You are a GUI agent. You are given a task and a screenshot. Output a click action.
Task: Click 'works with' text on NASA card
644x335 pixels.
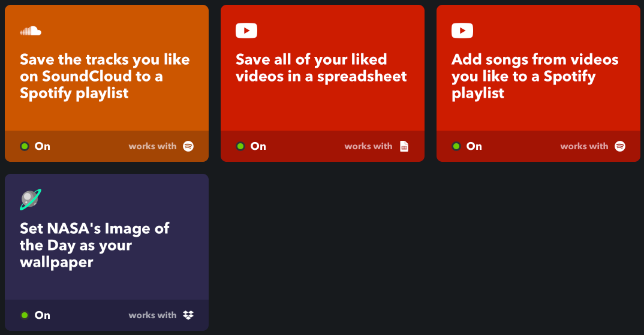(x=152, y=315)
